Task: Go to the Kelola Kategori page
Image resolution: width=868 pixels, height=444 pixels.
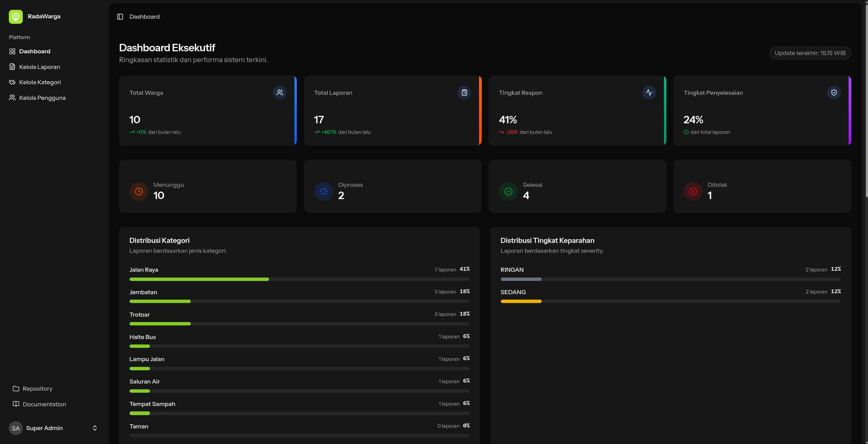Action: (x=40, y=82)
